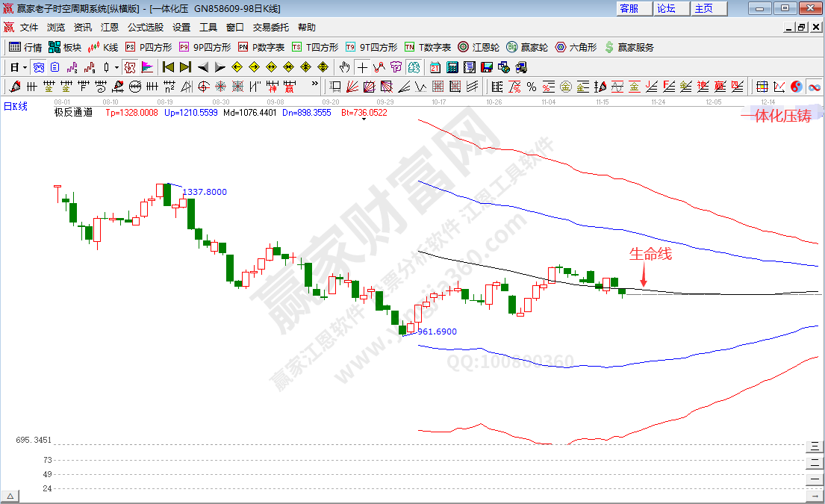Click the calendar icon in toolbar

[x=435, y=67]
